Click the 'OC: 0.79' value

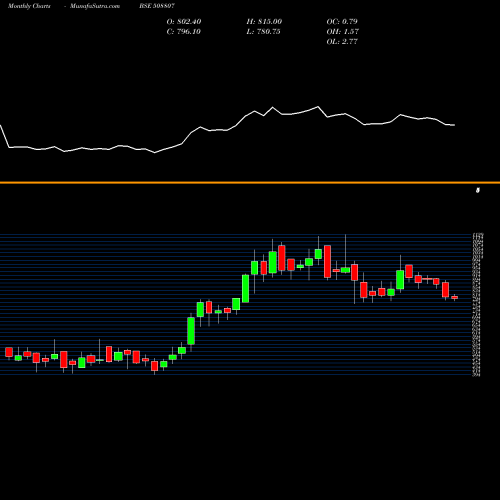342,22
